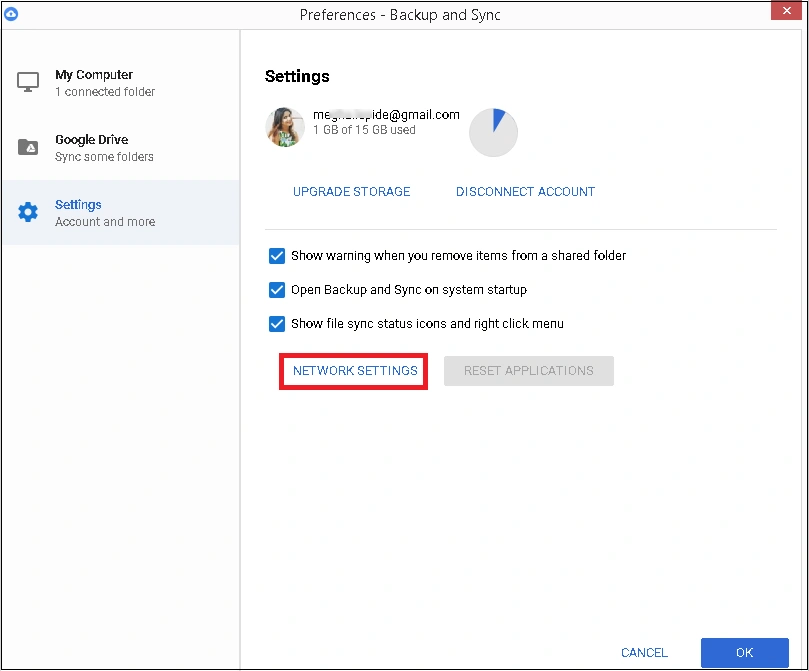Open Network Settings

click(x=353, y=370)
